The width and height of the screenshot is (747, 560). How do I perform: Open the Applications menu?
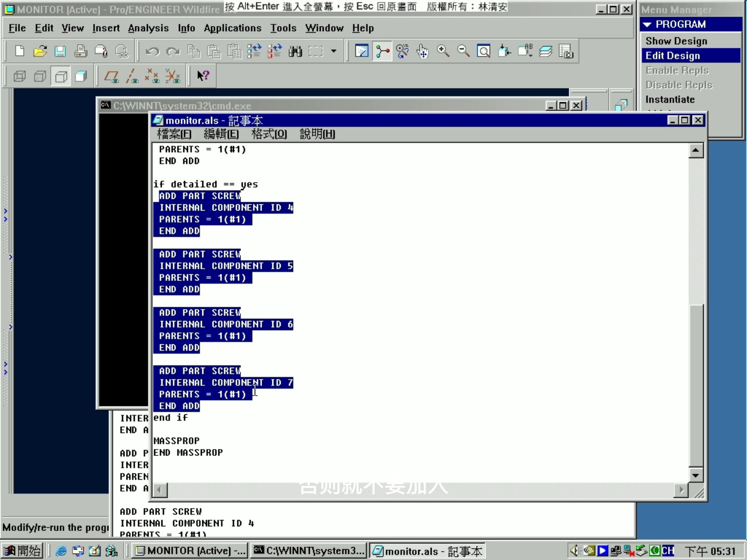click(232, 28)
